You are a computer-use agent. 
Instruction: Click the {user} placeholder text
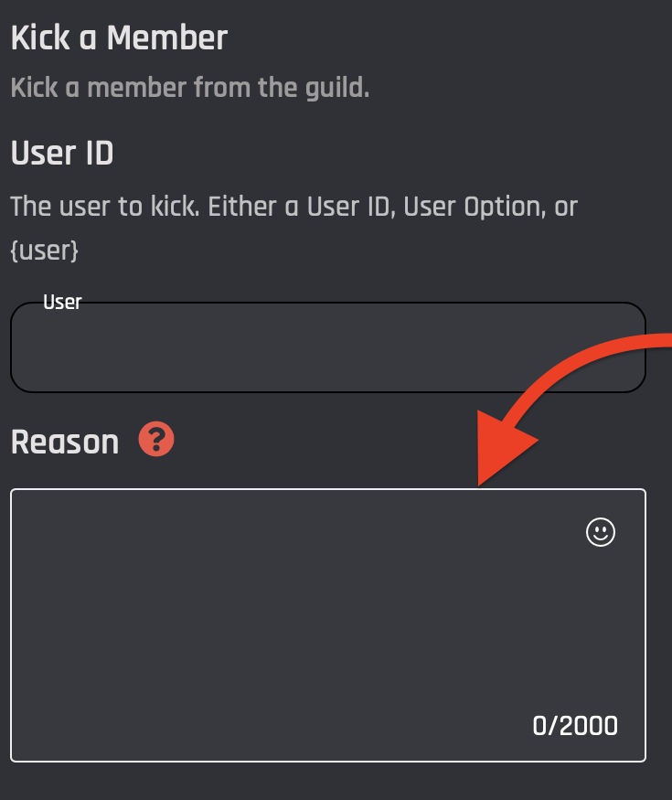[44, 251]
